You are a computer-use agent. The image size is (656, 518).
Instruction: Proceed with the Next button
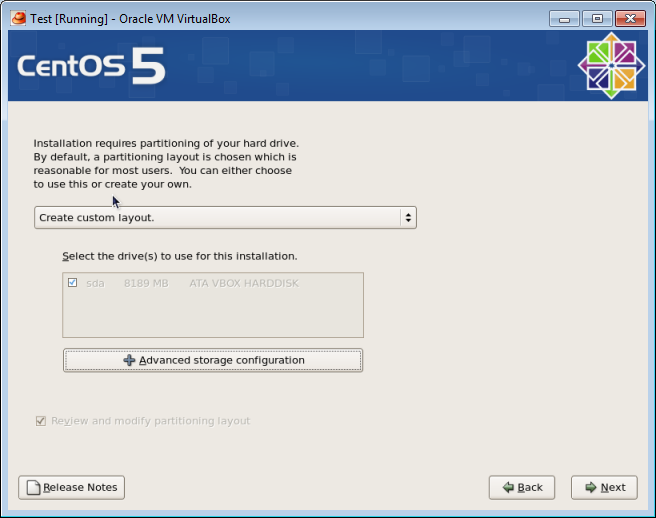pos(604,487)
